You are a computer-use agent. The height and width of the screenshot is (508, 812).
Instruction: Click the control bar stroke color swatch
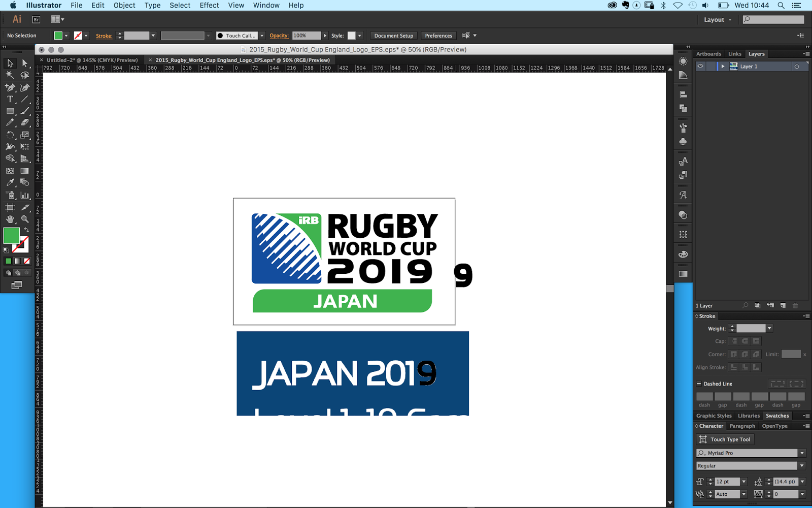click(78, 36)
